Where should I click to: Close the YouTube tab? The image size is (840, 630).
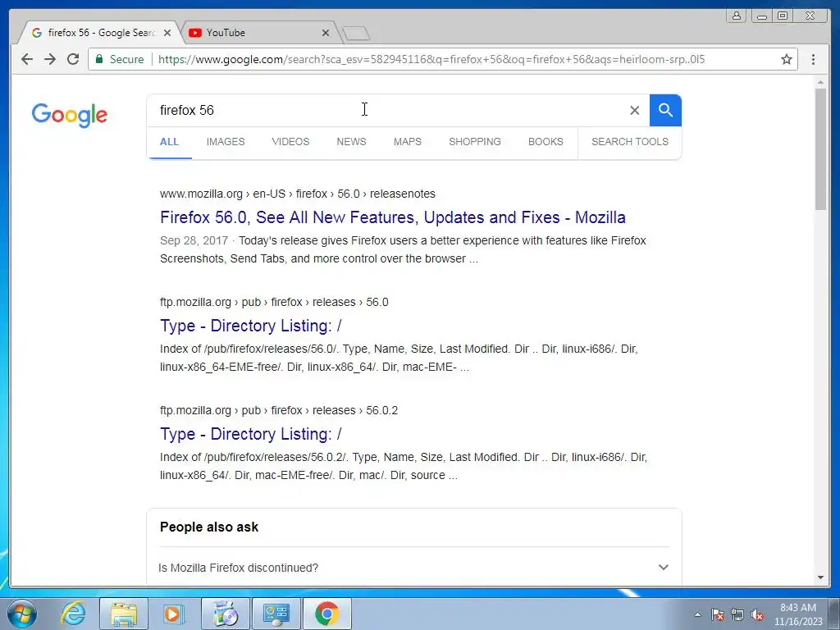(325, 33)
